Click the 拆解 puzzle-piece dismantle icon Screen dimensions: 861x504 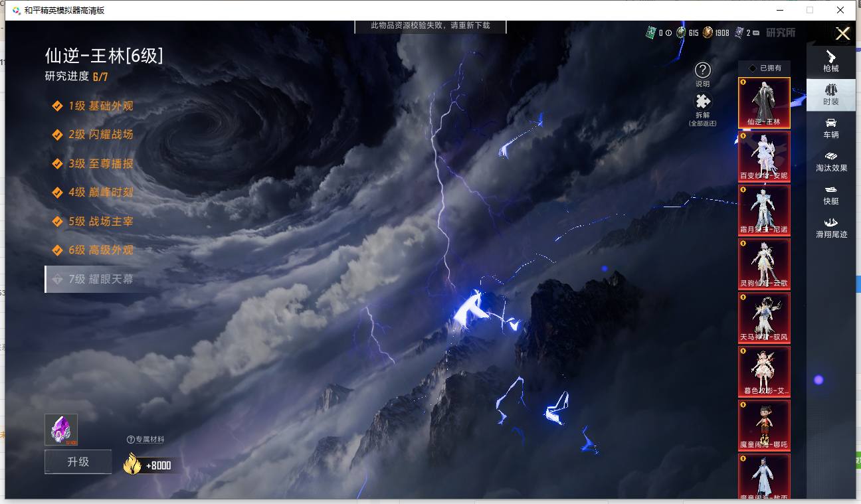click(702, 102)
